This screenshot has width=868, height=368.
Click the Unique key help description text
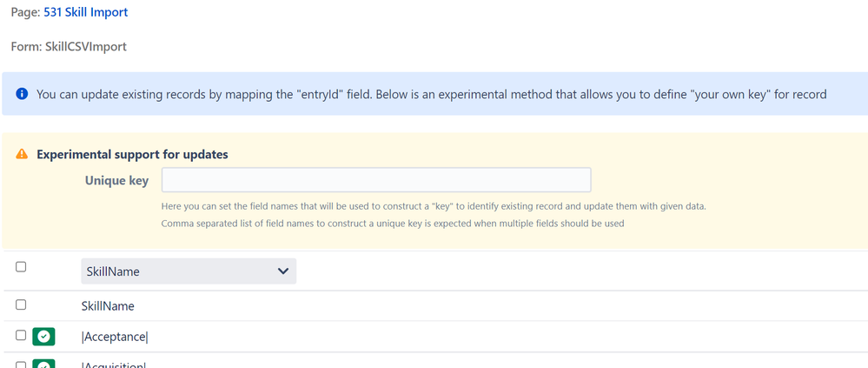tap(434, 215)
